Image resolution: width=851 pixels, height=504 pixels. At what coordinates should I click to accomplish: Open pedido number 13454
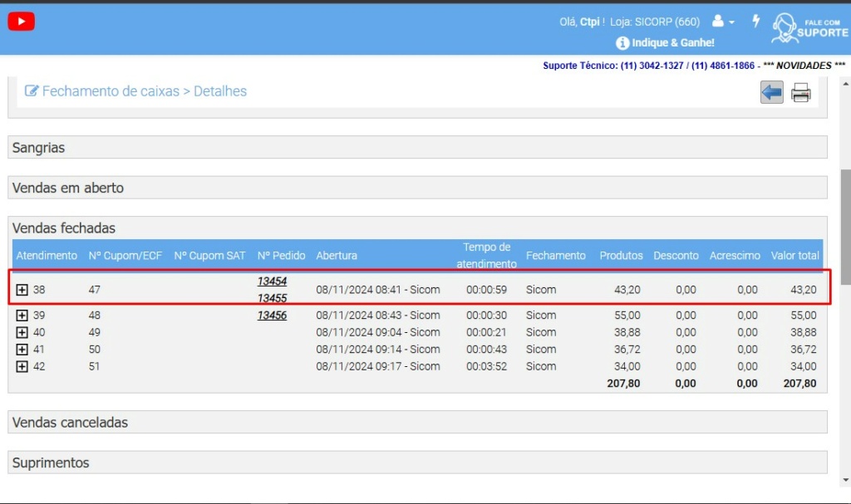coord(272,281)
